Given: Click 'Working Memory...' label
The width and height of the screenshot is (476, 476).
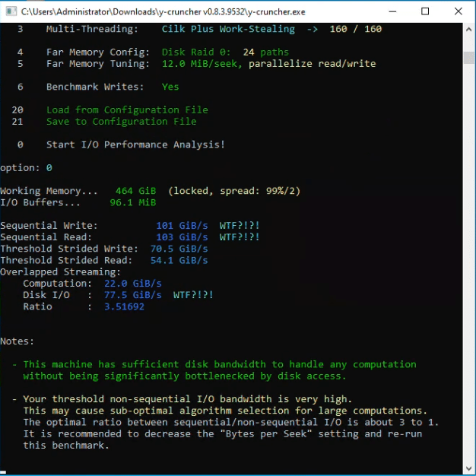Looking at the screenshot, I should click(49, 191).
